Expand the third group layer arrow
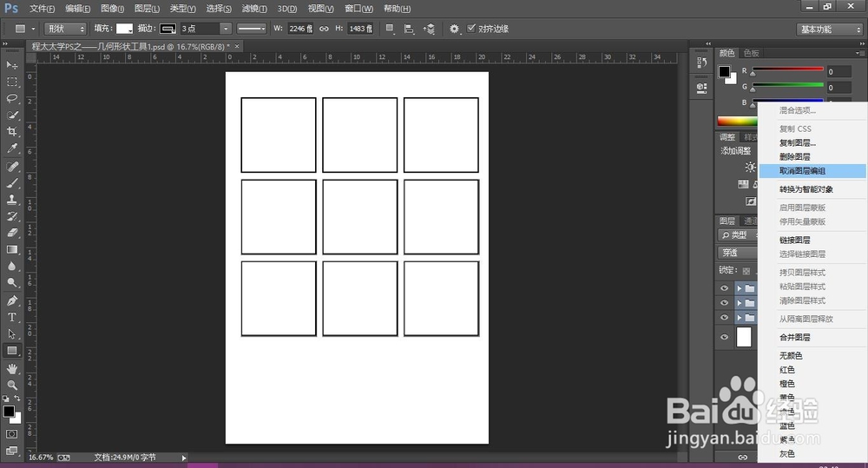The width and height of the screenshot is (868, 468). 739,318
